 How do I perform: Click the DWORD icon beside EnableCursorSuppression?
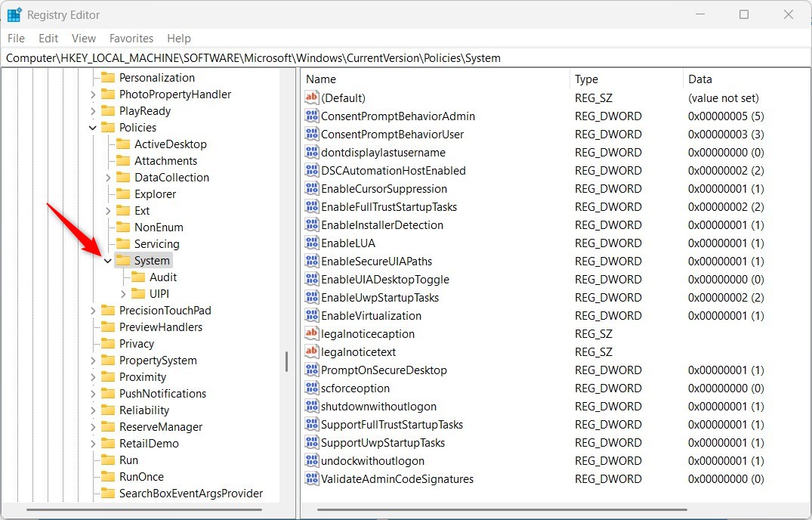point(311,188)
